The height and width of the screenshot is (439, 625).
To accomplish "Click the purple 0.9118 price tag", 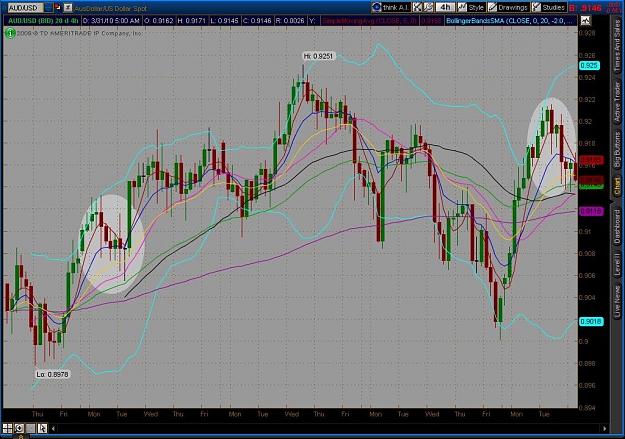I will [591, 211].
